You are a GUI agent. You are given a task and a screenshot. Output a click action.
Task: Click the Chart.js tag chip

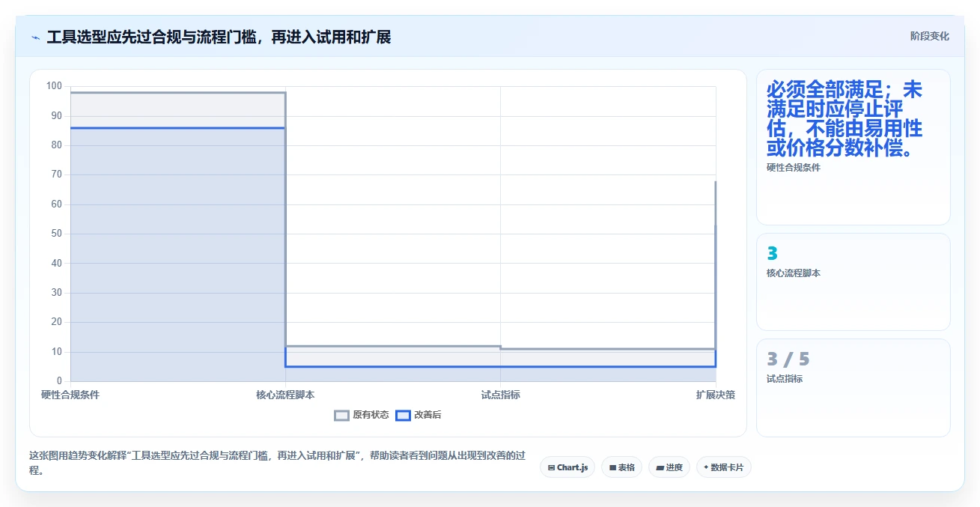[x=567, y=467]
